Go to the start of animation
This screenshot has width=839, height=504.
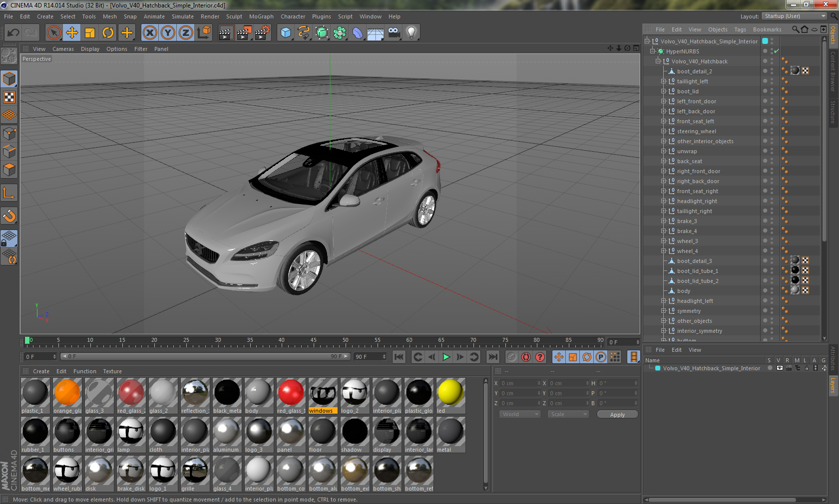tap(399, 357)
